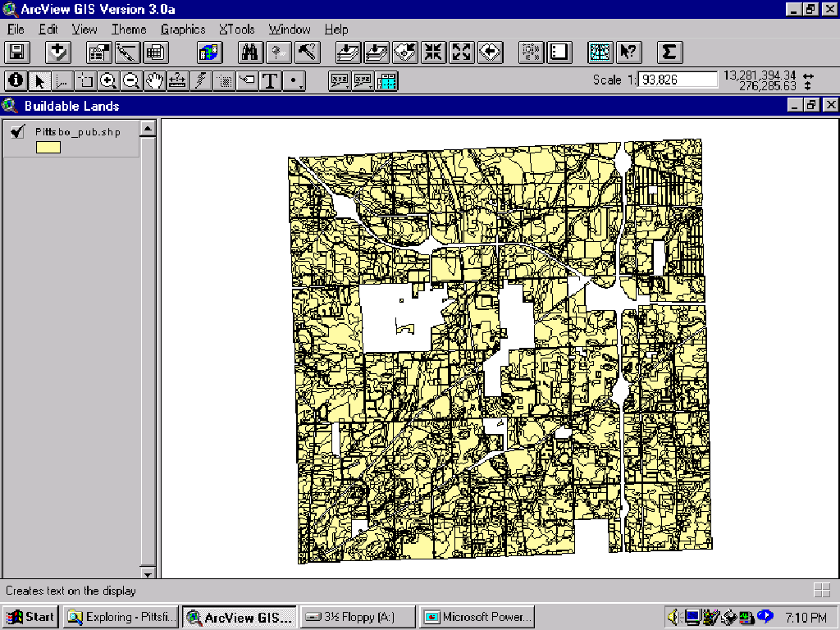Open the Legend Editor icon
The image size is (840, 630).
[127, 52]
